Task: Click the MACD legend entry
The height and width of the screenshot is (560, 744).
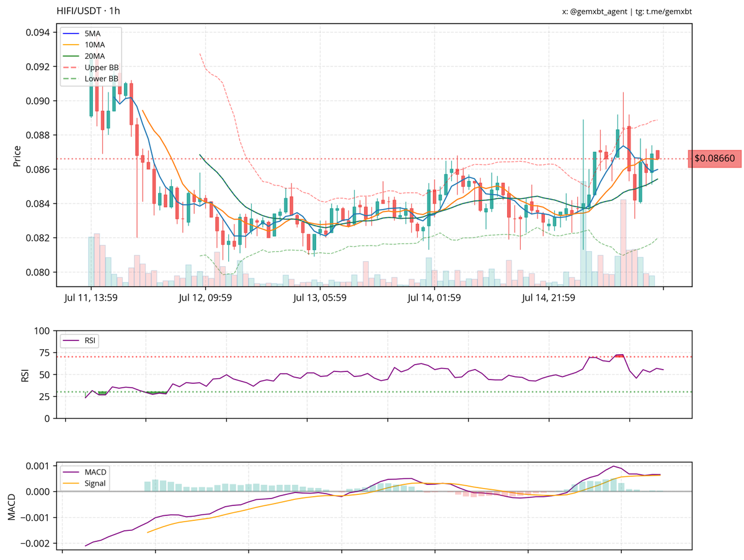Action: [x=86, y=473]
